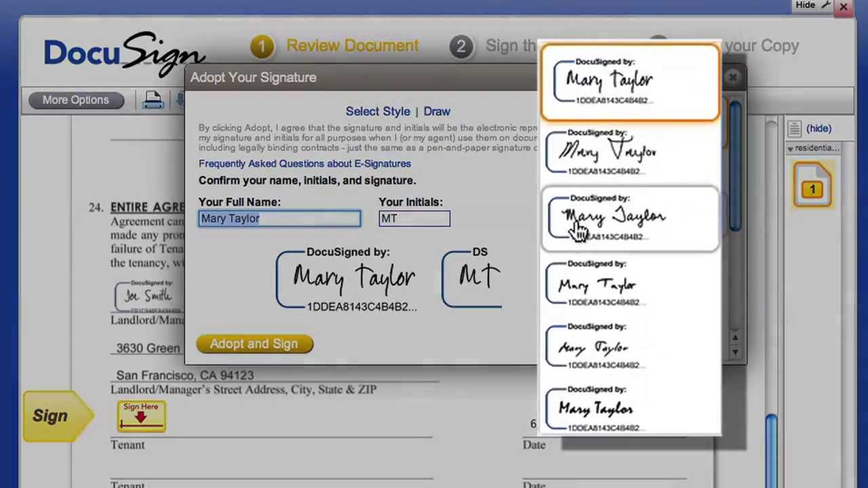Click the document list icon beside (hide)
Screen dimensions: 868x488
pyautogui.click(x=793, y=128)
